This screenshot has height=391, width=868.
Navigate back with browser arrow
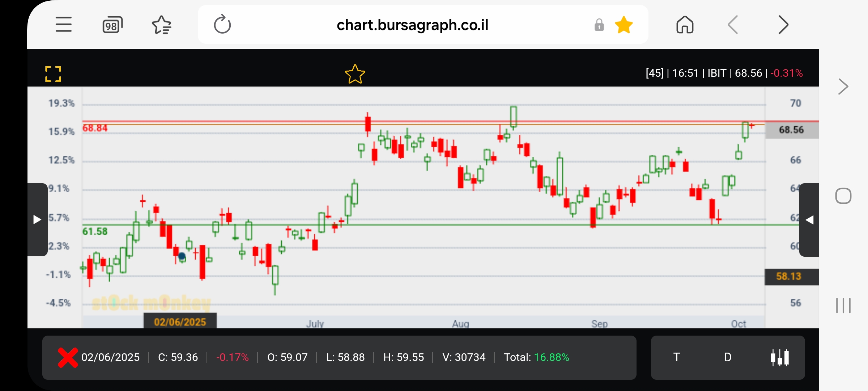click(733, 25)
